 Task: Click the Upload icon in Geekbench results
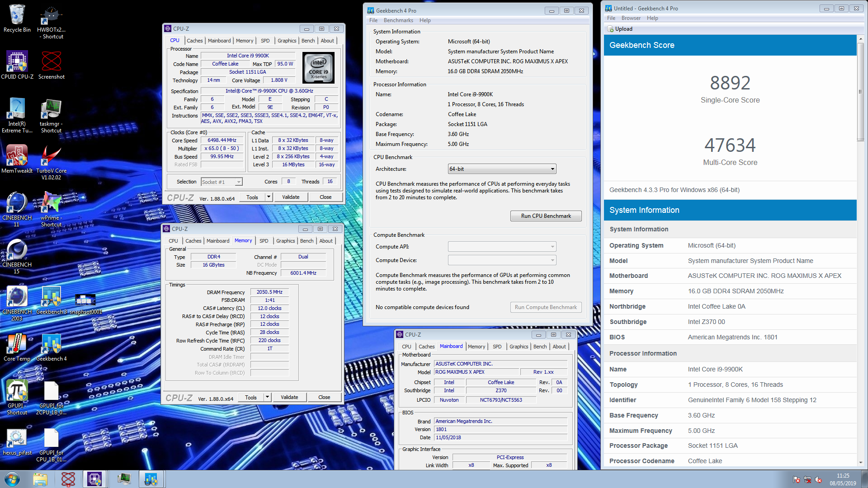610,29
